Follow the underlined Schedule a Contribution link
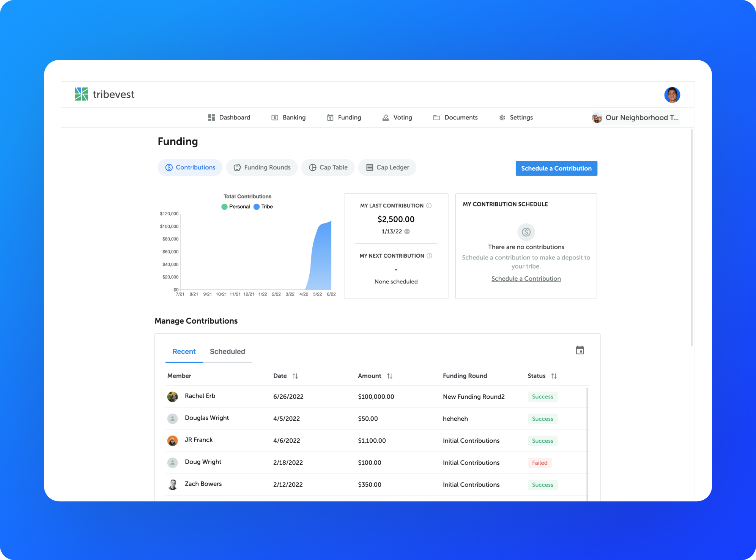The width and height of the screenshot is (756, 560). (x=526, y=278)
